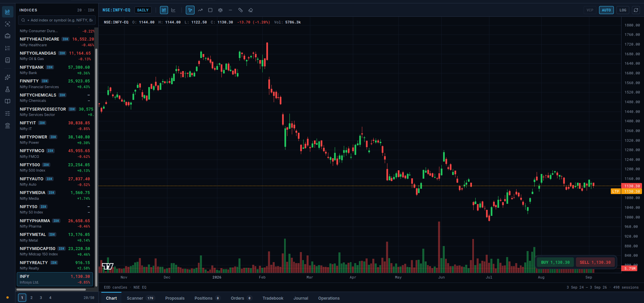Open the Orders tab
This screenshot has width=644, height=303.
tap(241, 298)
